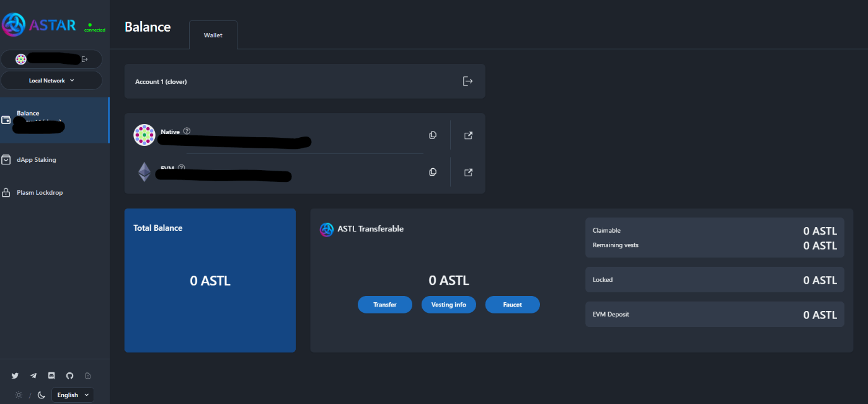
Task: Click the dApp Staking bag icon
Action: click(6, 159)
